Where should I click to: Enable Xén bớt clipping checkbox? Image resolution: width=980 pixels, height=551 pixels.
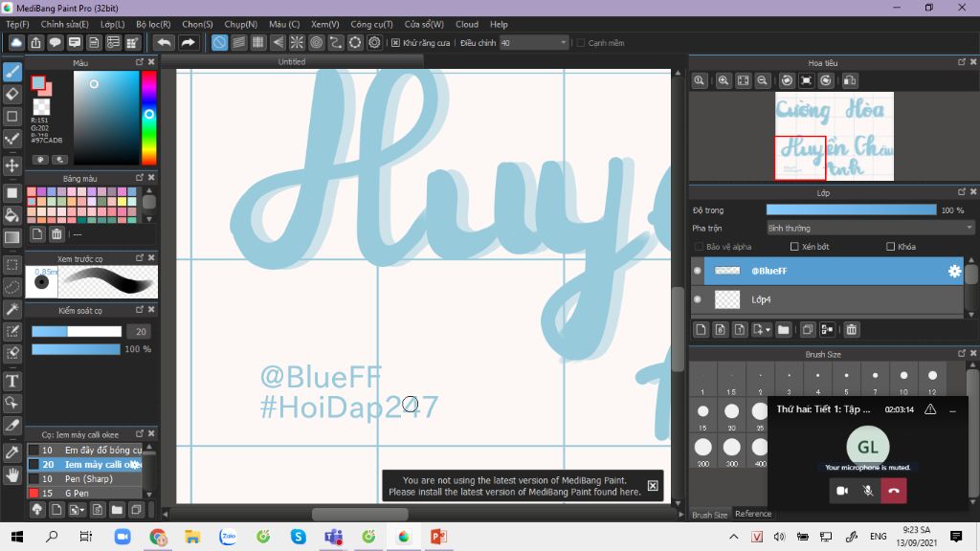[x=794, y=247]
